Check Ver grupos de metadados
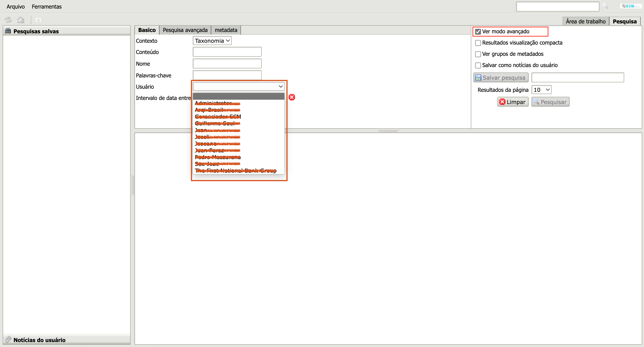 pos(478,54)
